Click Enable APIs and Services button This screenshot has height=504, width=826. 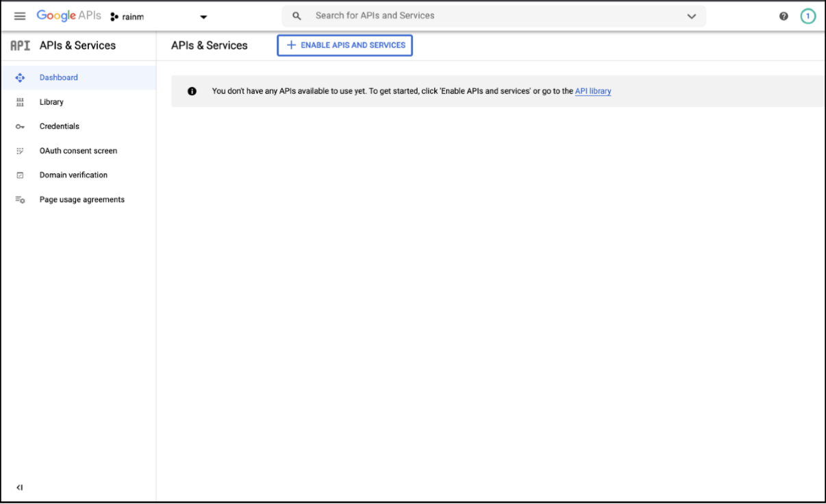pos(345,45)
